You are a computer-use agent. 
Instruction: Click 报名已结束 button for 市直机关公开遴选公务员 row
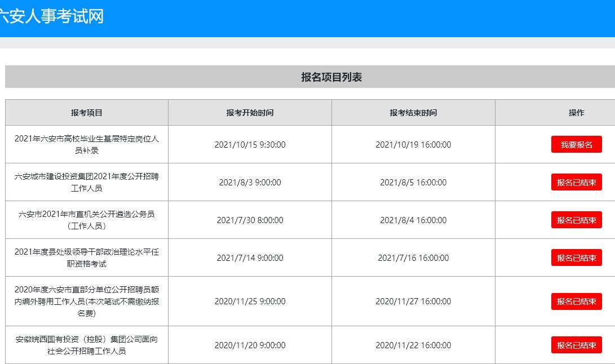(576, 220)
